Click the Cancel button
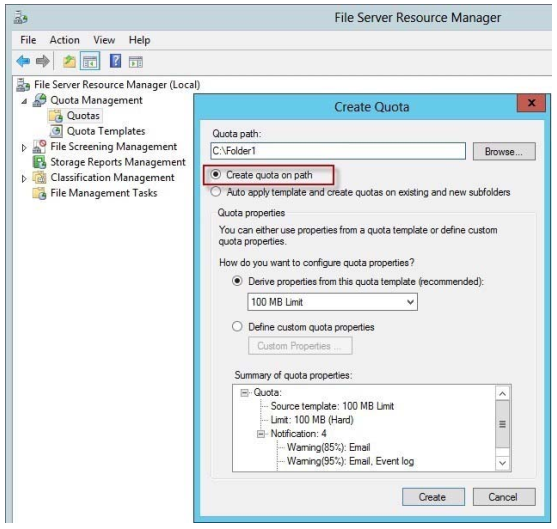The height and width of the screenshot is (529, 557). pos(504,497)
